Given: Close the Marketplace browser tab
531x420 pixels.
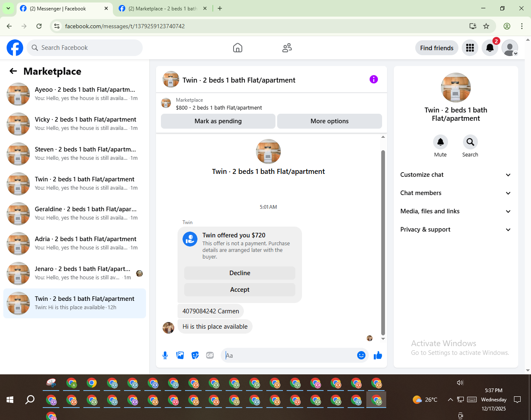Looking at the screenshot, I should click(x=205, y=8).
